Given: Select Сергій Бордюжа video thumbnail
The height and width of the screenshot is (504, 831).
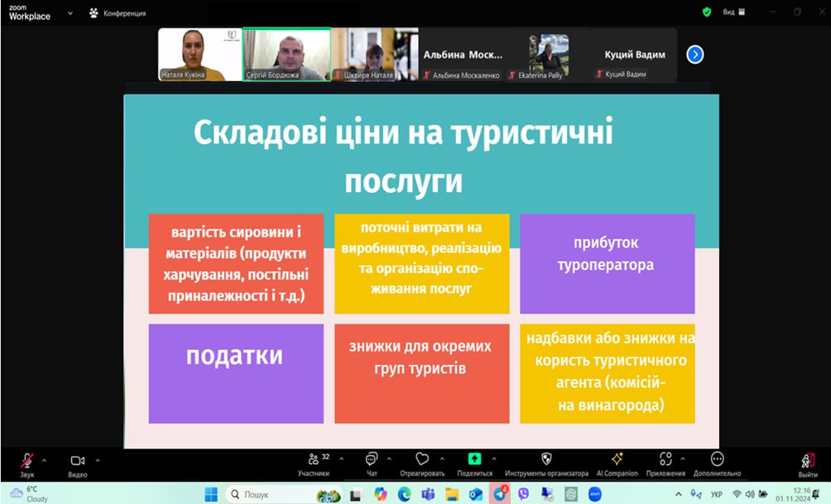Looking at the screenshot, I should click(x=286, y=54).
